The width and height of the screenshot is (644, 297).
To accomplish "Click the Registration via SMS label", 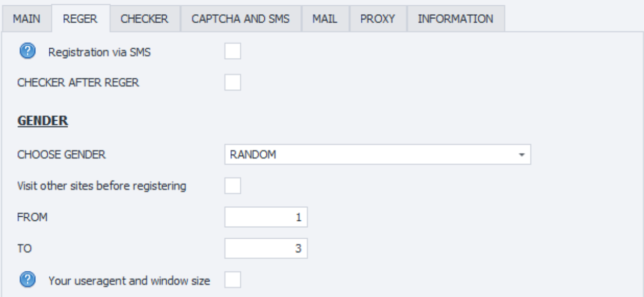I will click(100, 52).
